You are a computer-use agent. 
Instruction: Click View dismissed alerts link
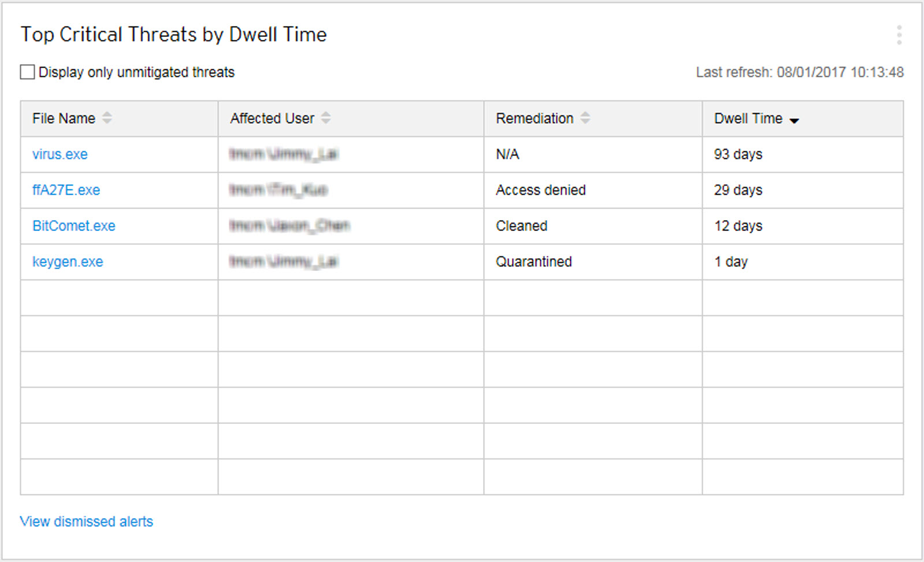tap(87, 522)
